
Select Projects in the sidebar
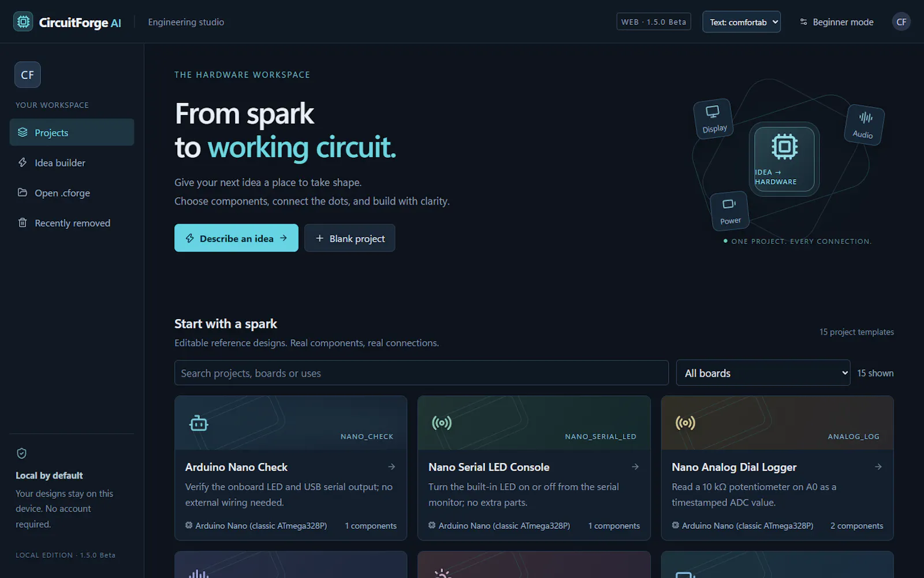click(72, 132)
